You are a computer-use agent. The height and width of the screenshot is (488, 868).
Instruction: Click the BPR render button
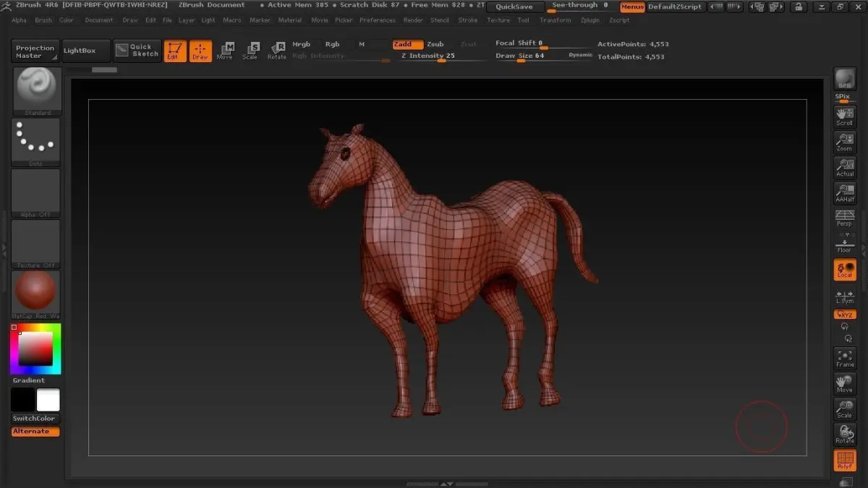pos(845,80)
